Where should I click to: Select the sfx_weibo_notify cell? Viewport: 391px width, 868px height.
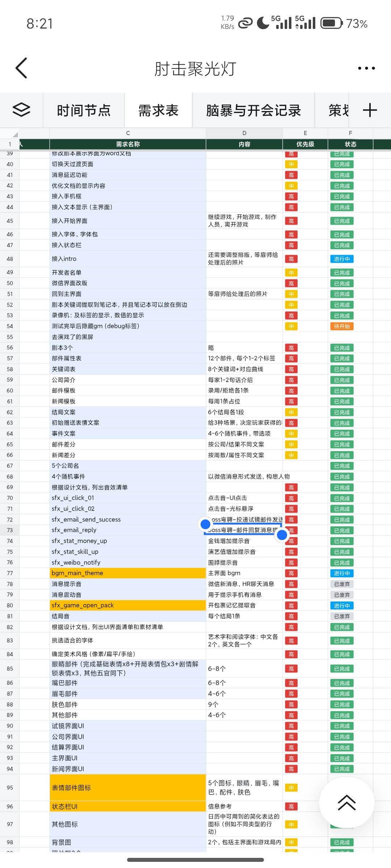click(x=128, y=563)
